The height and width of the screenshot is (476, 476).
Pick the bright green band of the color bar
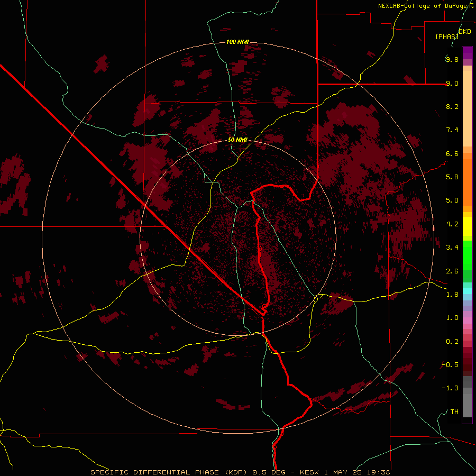click(x=467, y=255)
